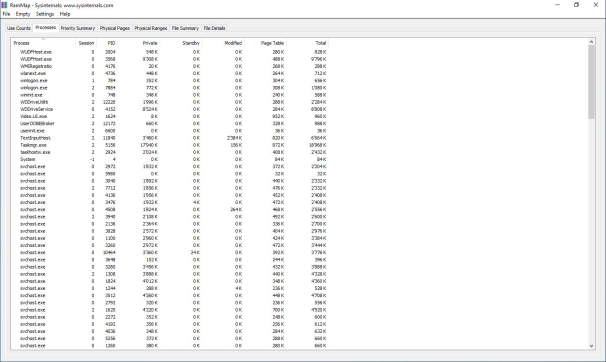Click the PID 4 cell of System
The image size is (606, 362).
(114, 159)
